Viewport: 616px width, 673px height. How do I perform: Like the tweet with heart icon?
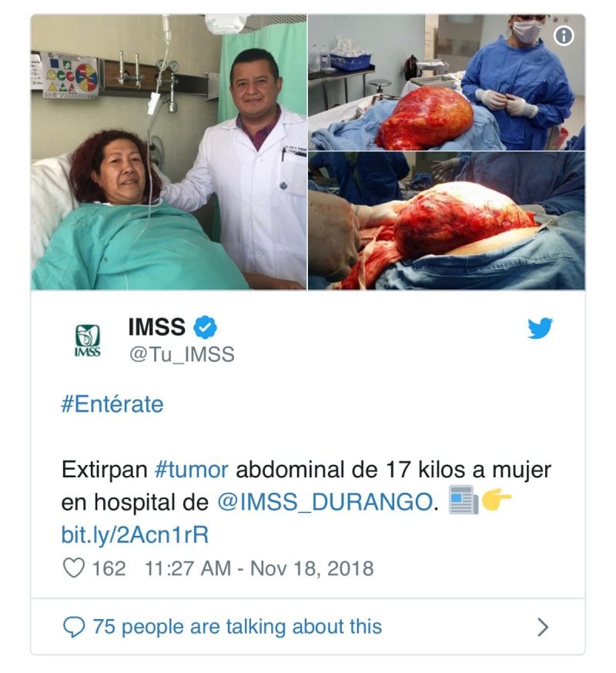pos(74,568)
